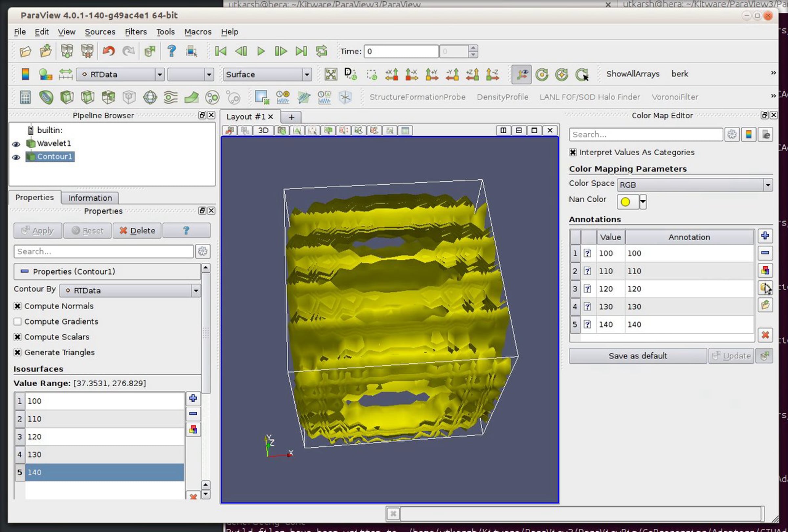
Task: Uncheck Generate Triangles
Action: pyautogui.click(x=18, y=353)
